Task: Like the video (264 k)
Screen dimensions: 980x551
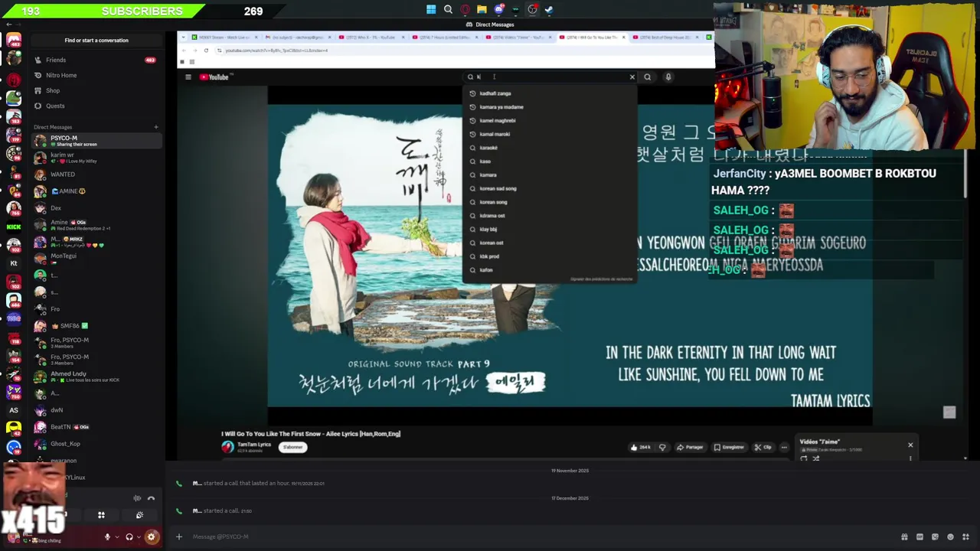Action: (640, 447)
